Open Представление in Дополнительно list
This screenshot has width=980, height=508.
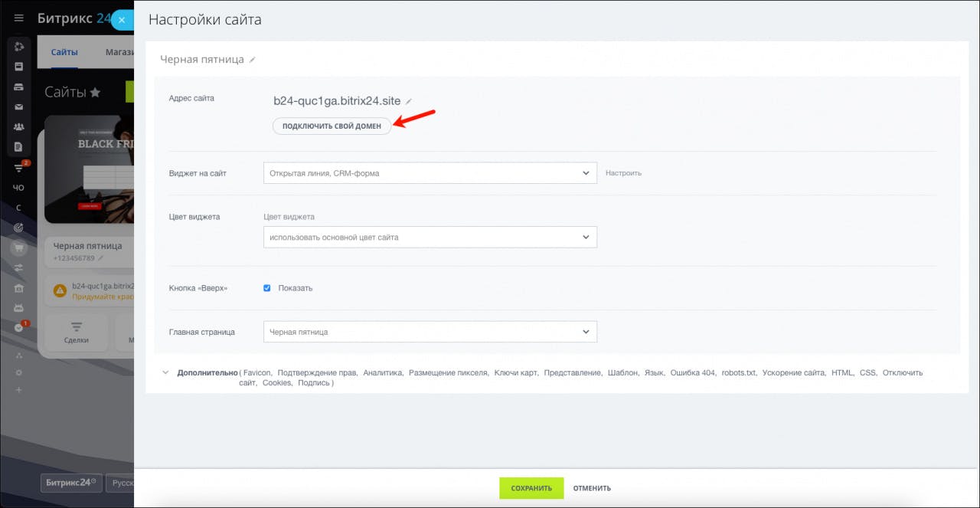tap(573, 373)
